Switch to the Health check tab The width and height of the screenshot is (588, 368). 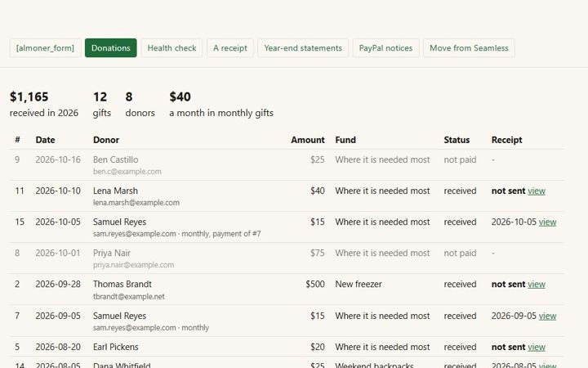tap(171, 48)
